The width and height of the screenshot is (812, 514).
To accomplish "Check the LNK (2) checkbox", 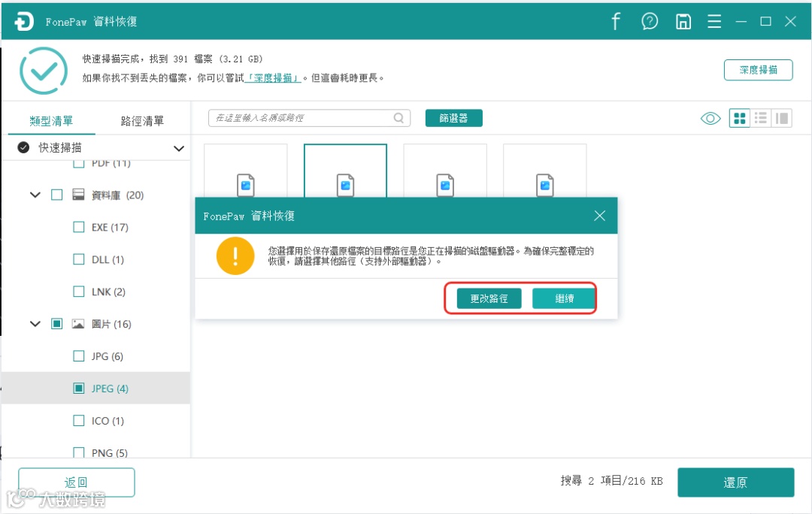I will 79,292.
